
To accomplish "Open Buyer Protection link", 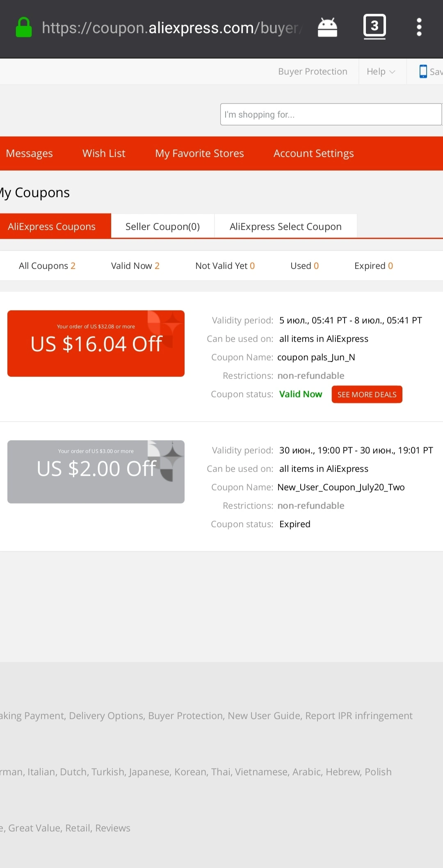I will 313,72.
